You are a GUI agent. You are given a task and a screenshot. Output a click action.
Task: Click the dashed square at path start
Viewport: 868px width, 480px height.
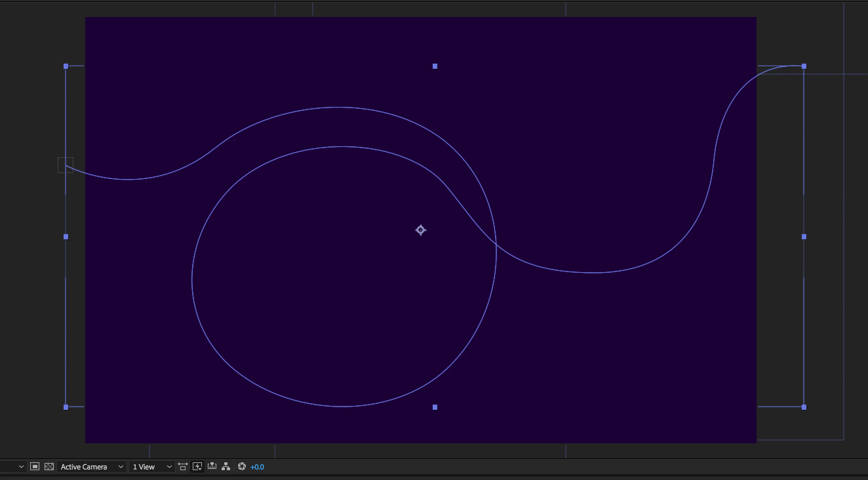point(65,165)
